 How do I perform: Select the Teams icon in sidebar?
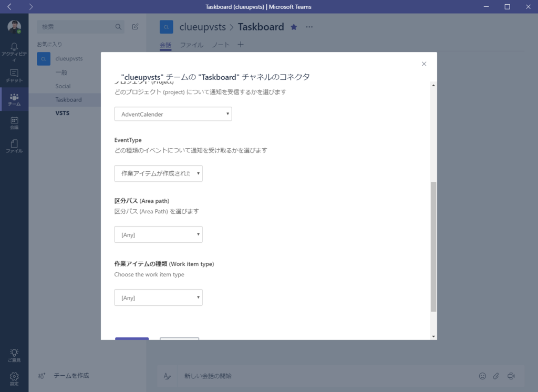pos(14,97)
